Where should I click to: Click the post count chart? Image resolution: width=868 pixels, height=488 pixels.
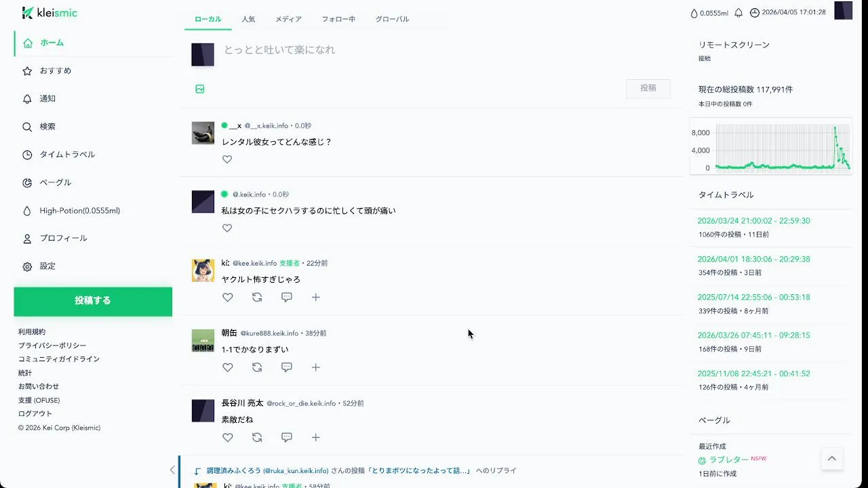tap(771, 147)
